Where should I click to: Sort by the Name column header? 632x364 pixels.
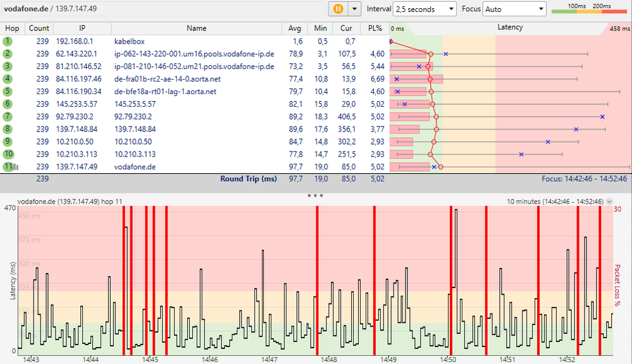196,28
